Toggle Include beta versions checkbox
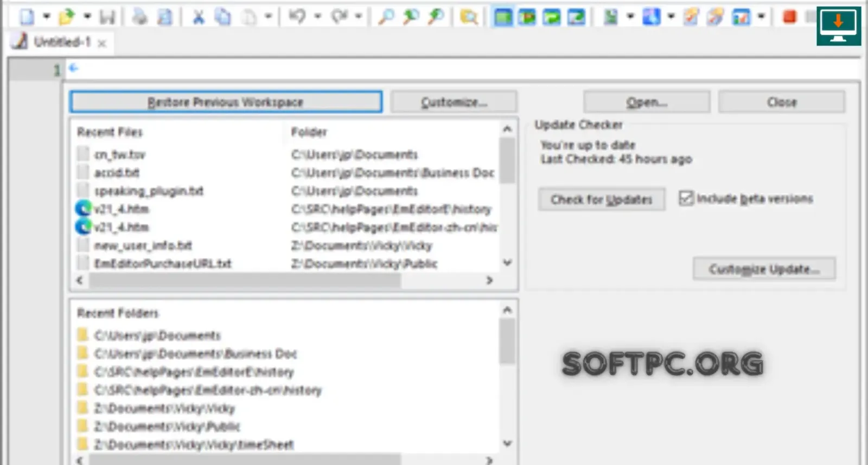This screenshot has width=868, height=465. tap(686, 198)
